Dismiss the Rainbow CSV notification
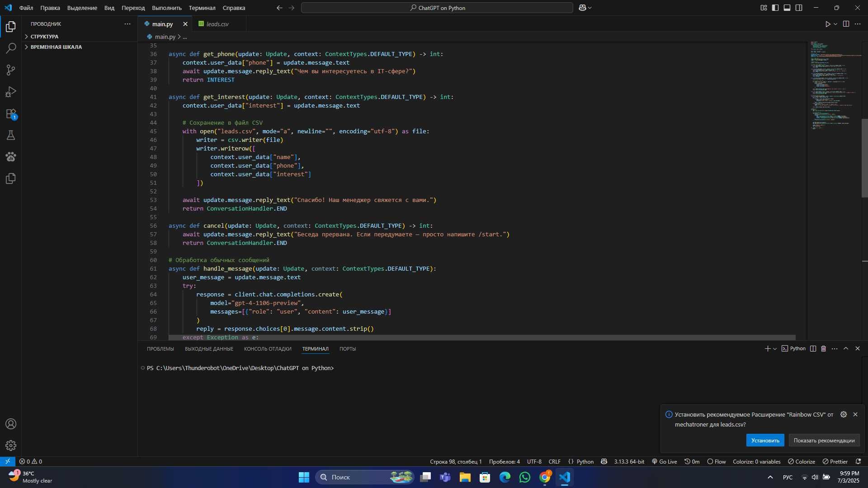The width and height of the screenshot is (868, 488). 855,414
